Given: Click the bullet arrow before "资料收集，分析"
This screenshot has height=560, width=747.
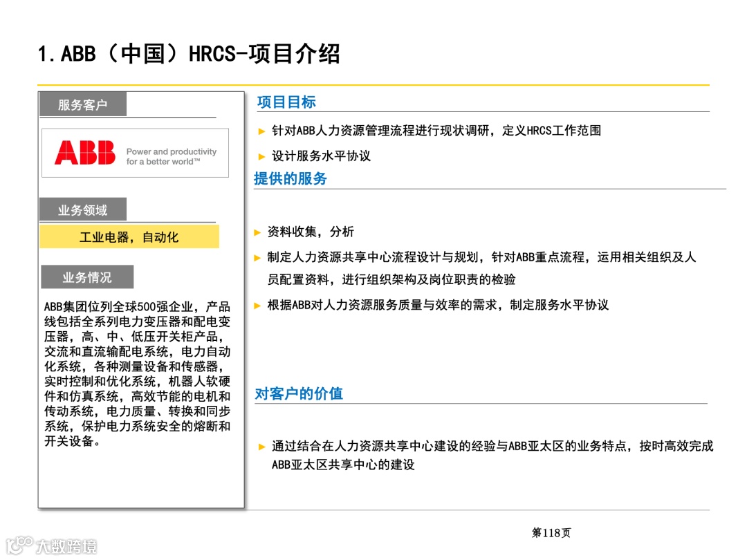Looking at the screenshot, I should (257, 232).
